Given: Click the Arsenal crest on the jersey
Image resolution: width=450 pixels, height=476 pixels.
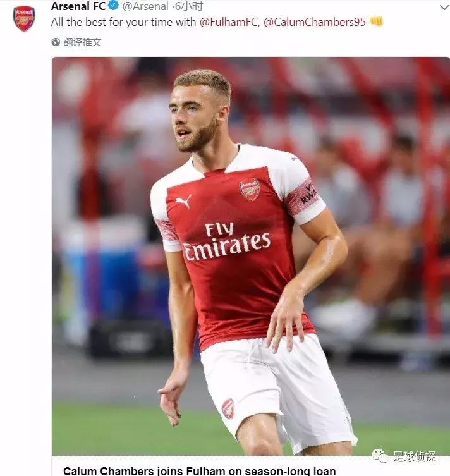Looking at the screenshot, I should [250, 189].
